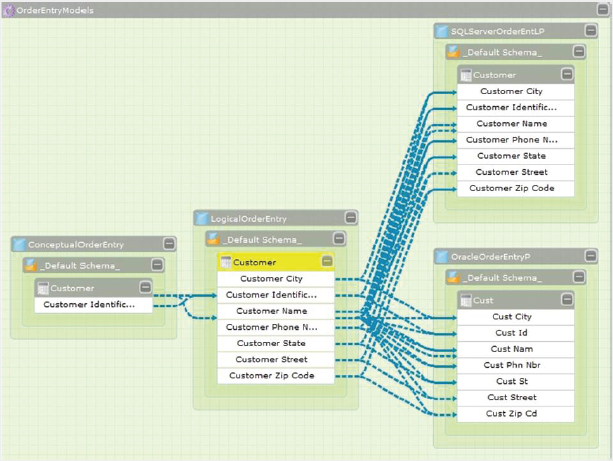
Task: Collapse the OrderEntryModels container
Action: click(x=603, y=9)
